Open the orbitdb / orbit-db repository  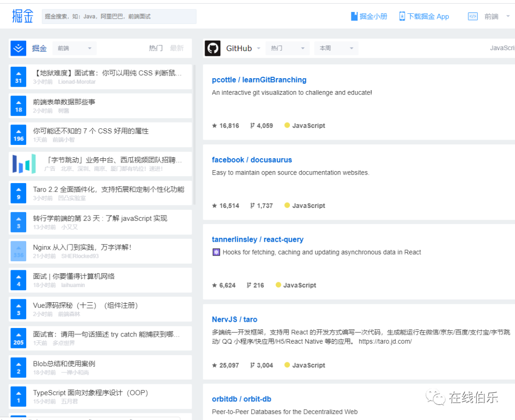click(x=241, y=399)
